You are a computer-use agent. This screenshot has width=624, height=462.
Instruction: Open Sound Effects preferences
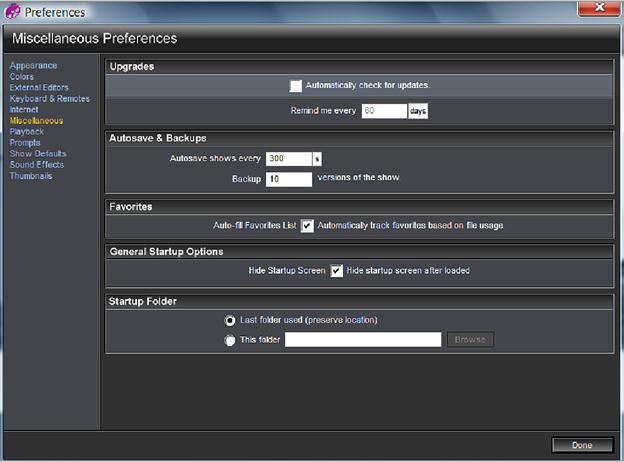point(37,165)
